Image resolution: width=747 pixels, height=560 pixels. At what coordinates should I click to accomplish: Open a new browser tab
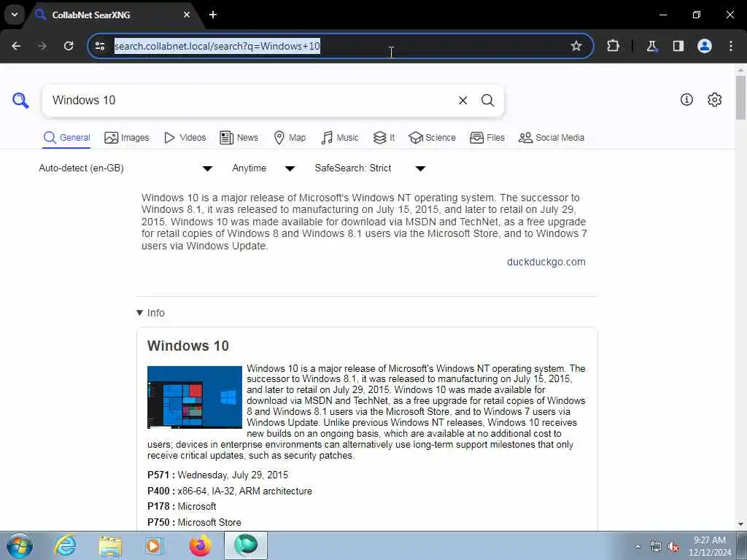[213, 15]
